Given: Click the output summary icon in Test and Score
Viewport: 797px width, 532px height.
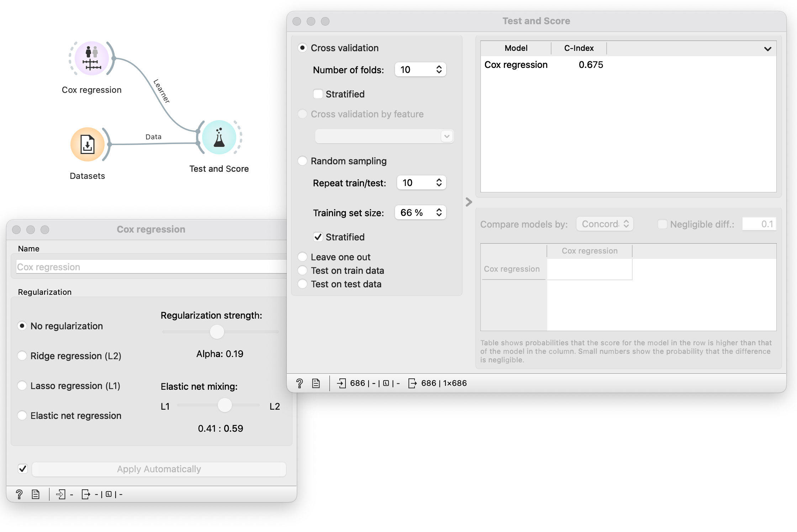Looking at the screenshot, I should (x=412, y=383).
